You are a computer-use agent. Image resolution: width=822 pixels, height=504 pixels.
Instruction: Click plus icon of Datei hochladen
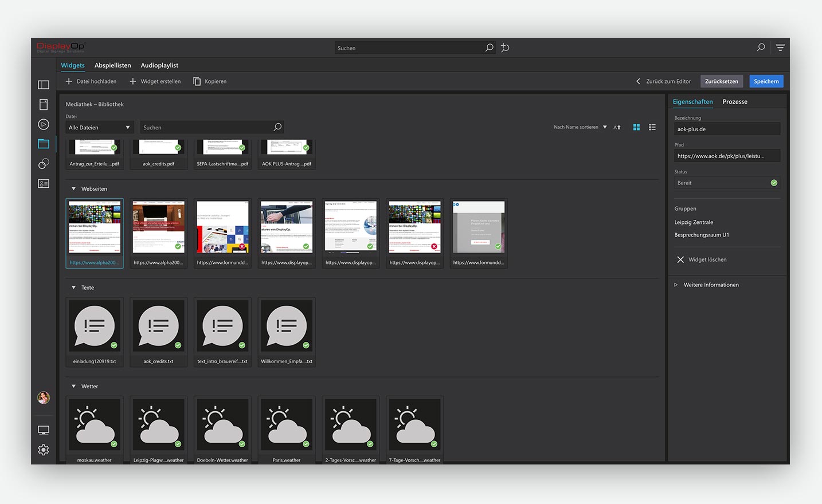69,81
